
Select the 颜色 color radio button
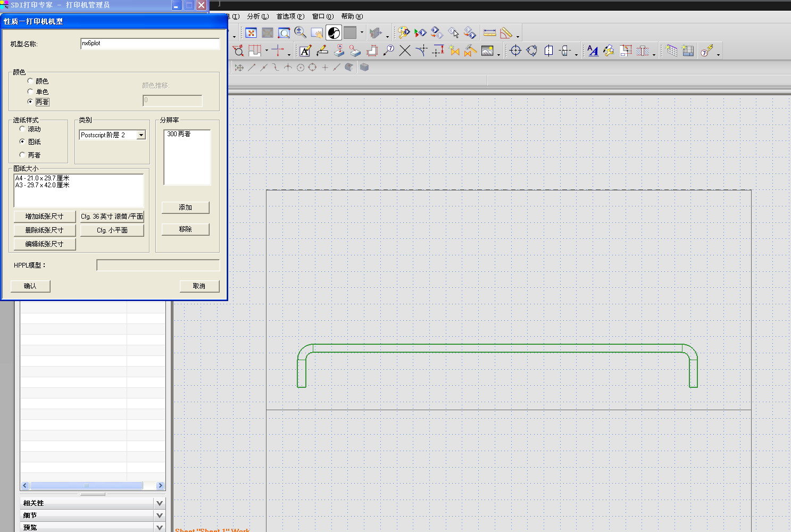point(30,81)
